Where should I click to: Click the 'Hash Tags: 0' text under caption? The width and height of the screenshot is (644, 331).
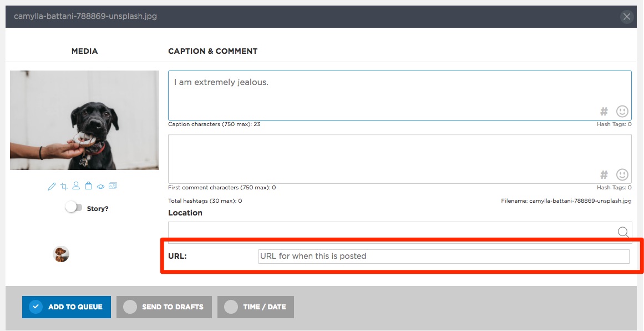614,124
